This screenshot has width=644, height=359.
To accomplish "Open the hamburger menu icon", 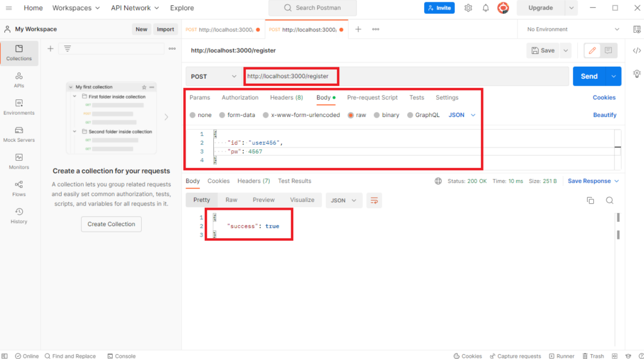I will (8, 8).
